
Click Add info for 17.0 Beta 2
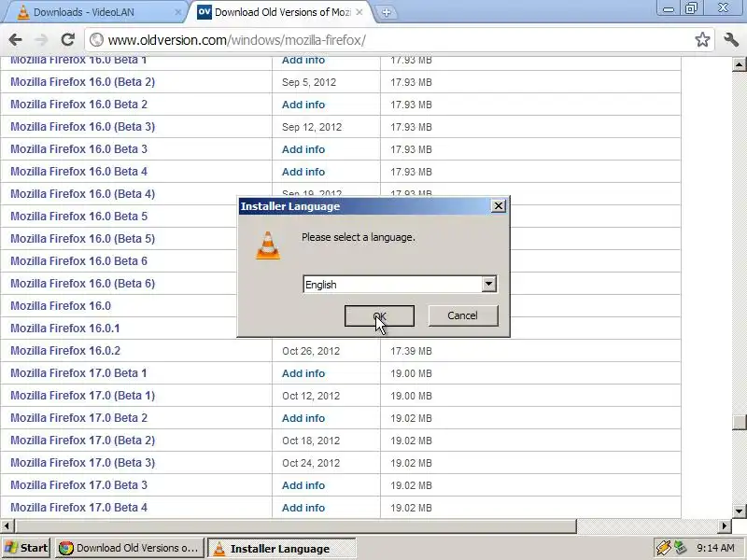(303, 417)
